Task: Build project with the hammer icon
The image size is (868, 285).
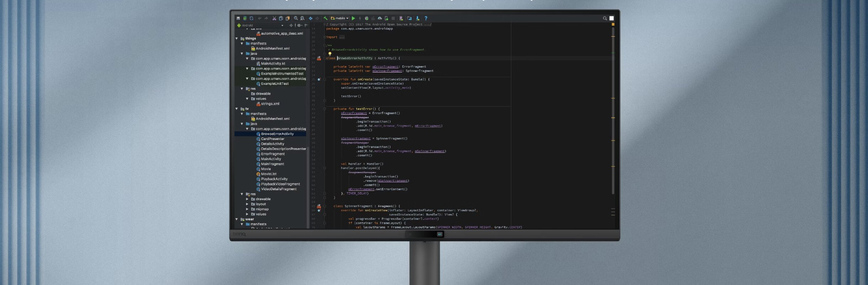Action: tap(325, 18)
